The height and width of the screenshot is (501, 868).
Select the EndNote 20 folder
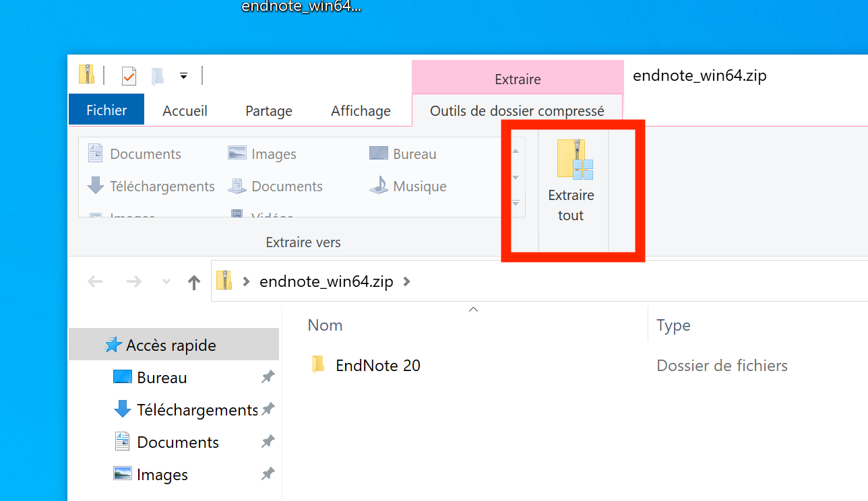(x=377, y=366)
